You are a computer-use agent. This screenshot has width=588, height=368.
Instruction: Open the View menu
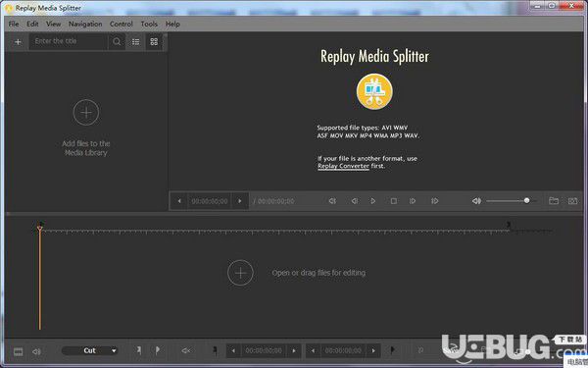[53, 24]
